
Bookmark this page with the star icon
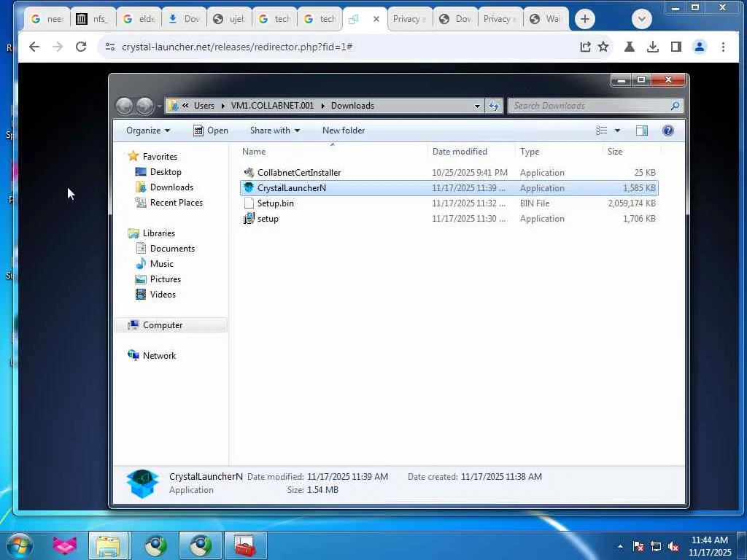(x=603, y=47)
